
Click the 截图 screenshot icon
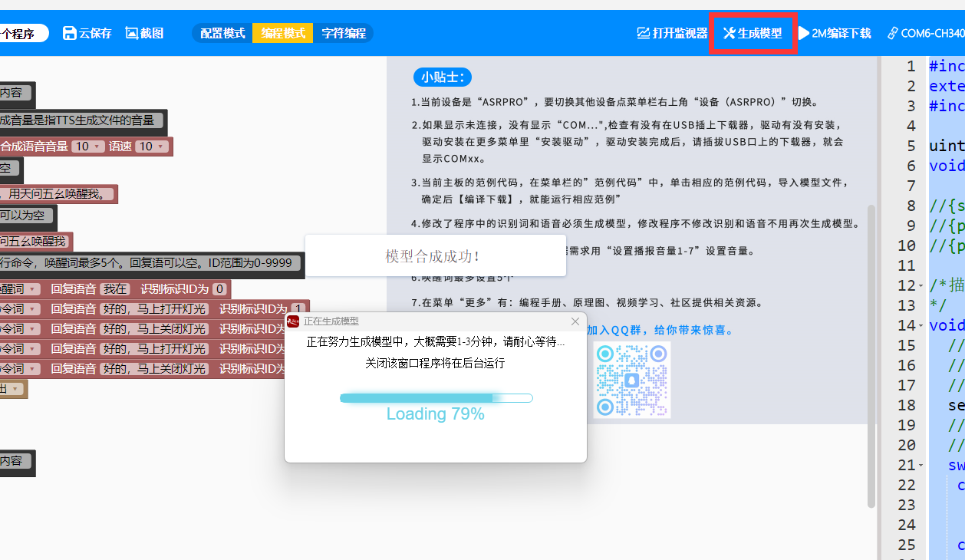tap(132, 33)
